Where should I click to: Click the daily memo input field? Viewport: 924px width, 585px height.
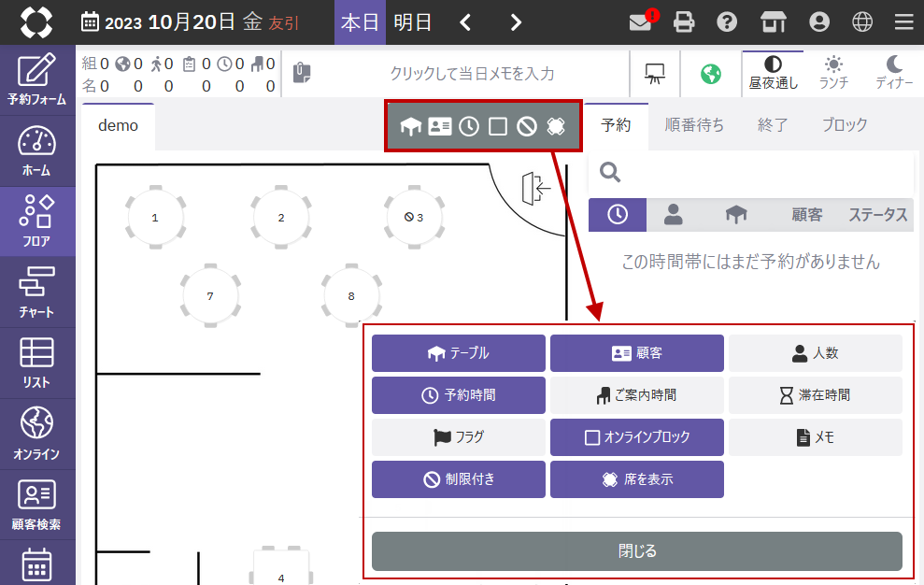click(472, 74)
